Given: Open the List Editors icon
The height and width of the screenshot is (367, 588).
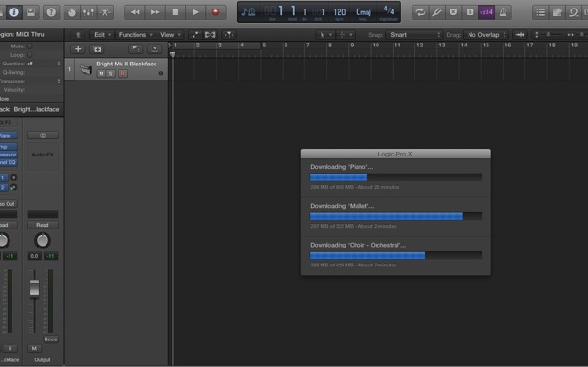Looking at the screenshot, I should 541,12.
